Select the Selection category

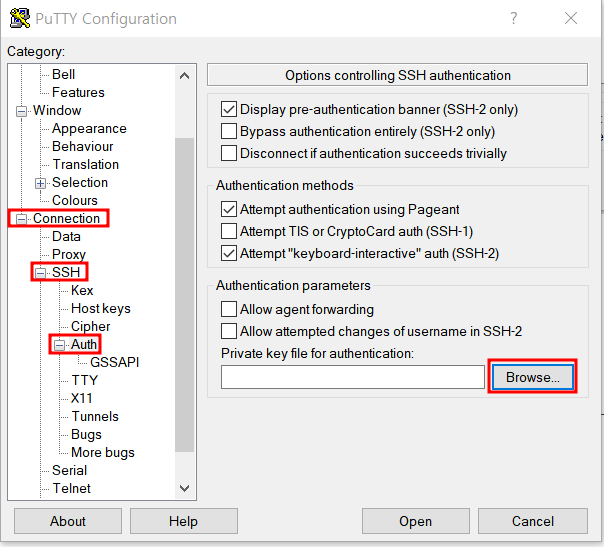click(x=80, y=183)
